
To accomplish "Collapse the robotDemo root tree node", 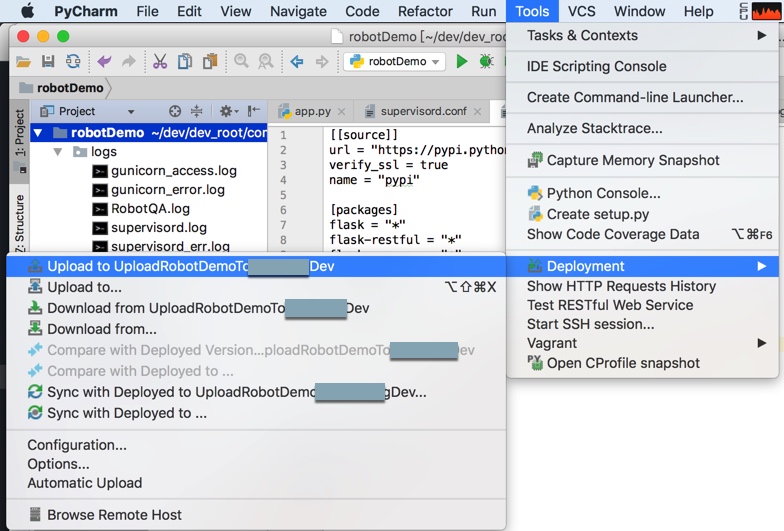I will pos(38,132).
